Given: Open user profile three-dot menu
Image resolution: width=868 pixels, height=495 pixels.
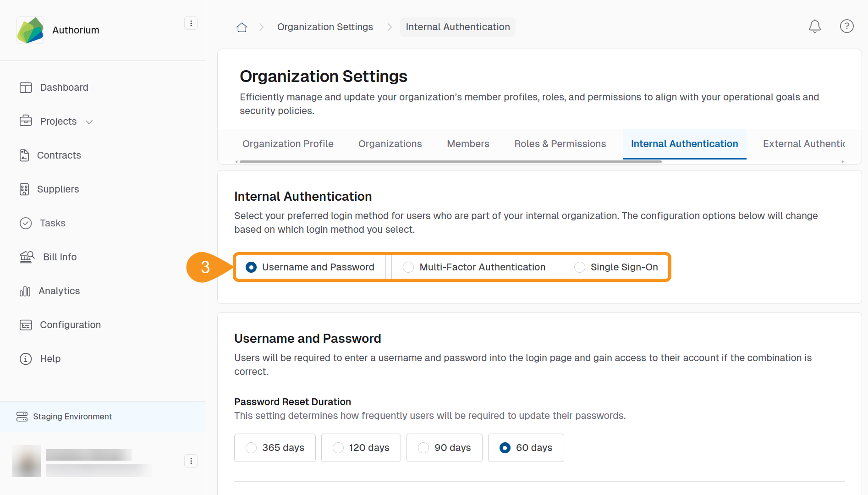Looking at the screenshot, I should click(x=191, y=461).
